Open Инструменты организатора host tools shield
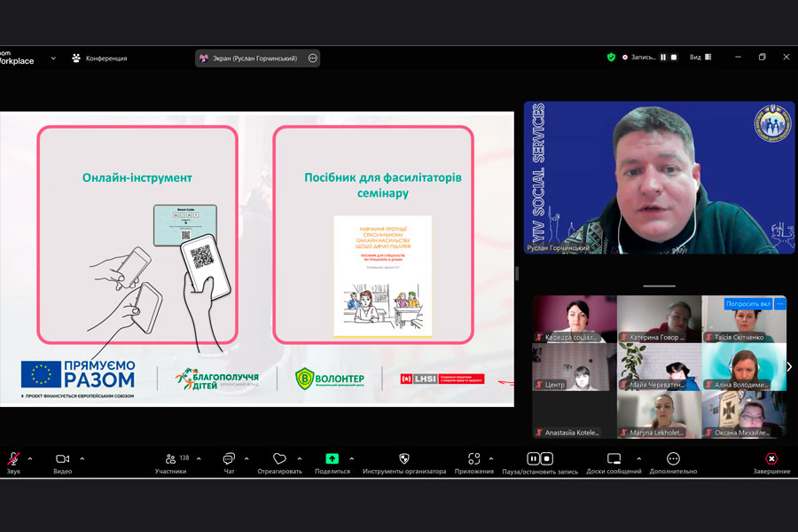The height and width of the screenshot is (532, 798). tap(404, 459)
